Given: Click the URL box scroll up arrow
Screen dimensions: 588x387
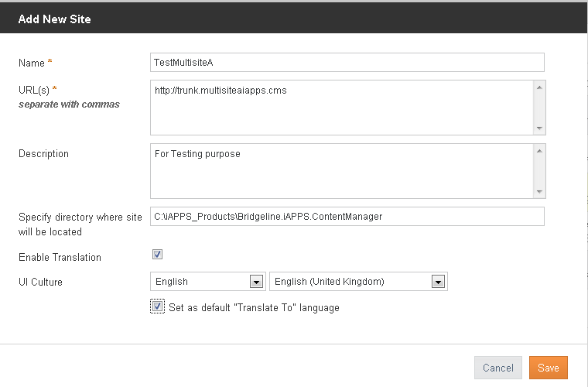Looking at the screenshot, I should coord(539,87).
